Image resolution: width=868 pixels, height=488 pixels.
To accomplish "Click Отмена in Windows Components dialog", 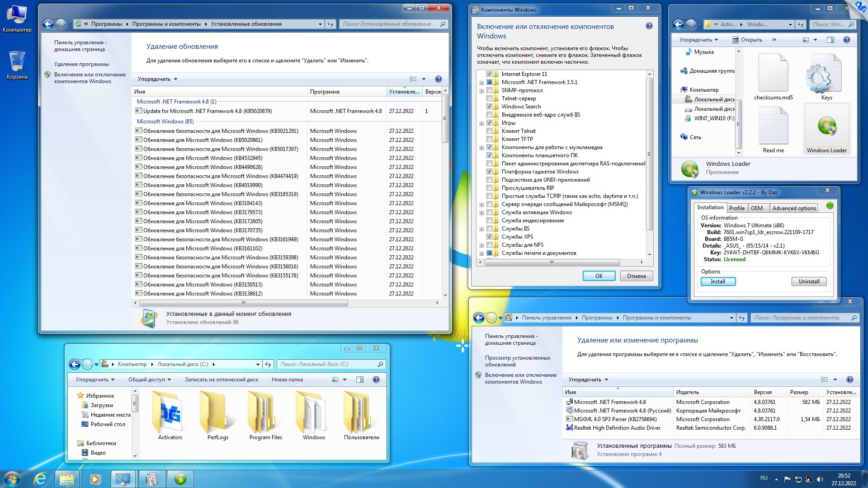I will [636, 276].
